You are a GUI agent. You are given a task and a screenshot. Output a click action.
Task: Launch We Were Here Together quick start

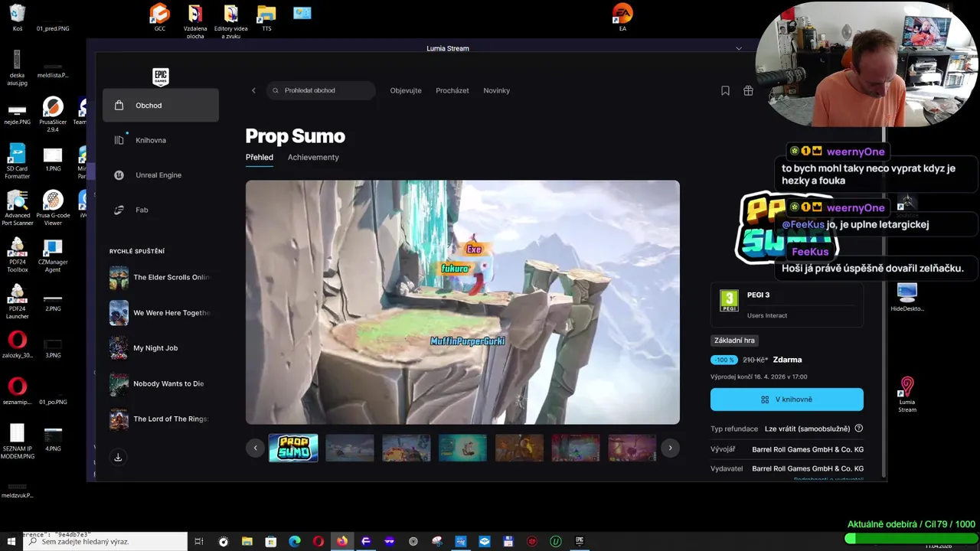coord(160,312)
